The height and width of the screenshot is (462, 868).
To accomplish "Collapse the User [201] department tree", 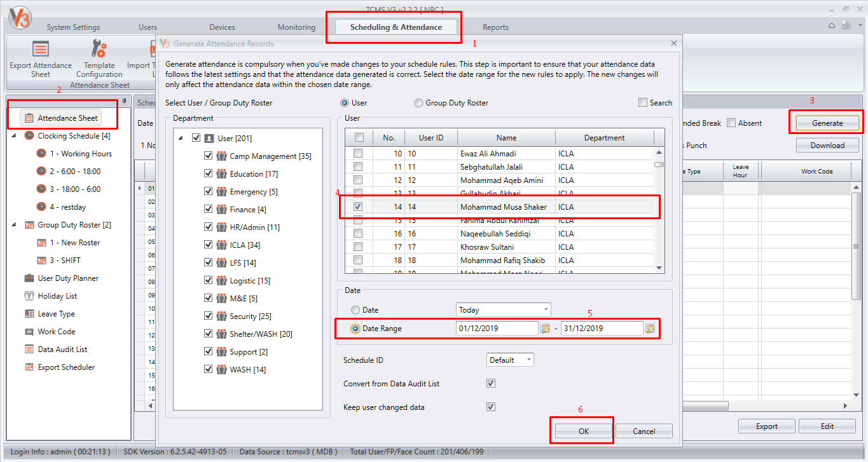I will (x=181, y=138).
